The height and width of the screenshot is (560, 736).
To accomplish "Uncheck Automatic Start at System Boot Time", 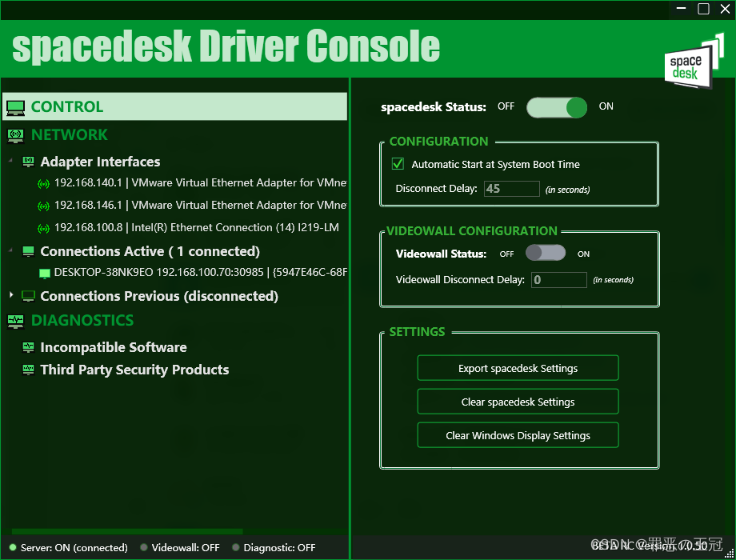I will 398,164.
